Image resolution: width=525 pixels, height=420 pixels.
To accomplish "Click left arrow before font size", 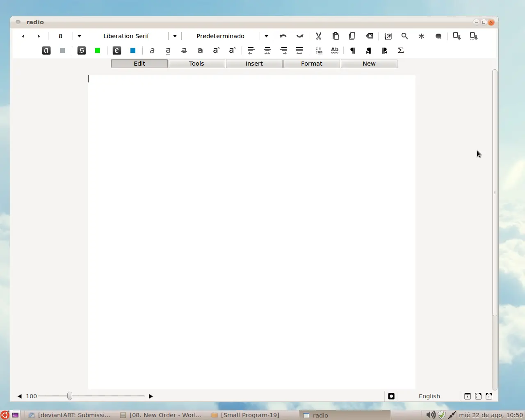I will [x=23, y=36].
